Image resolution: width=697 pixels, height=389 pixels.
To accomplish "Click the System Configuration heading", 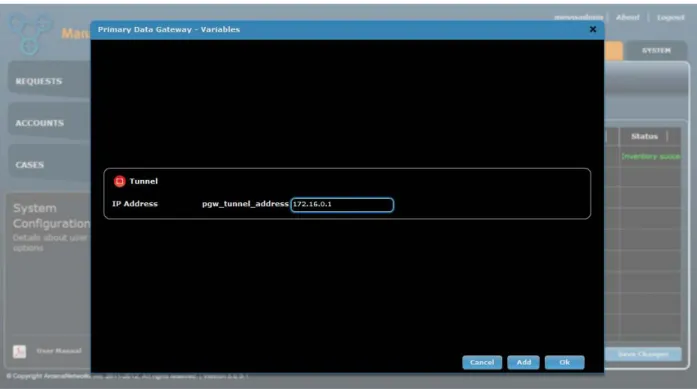I will 52,216.
